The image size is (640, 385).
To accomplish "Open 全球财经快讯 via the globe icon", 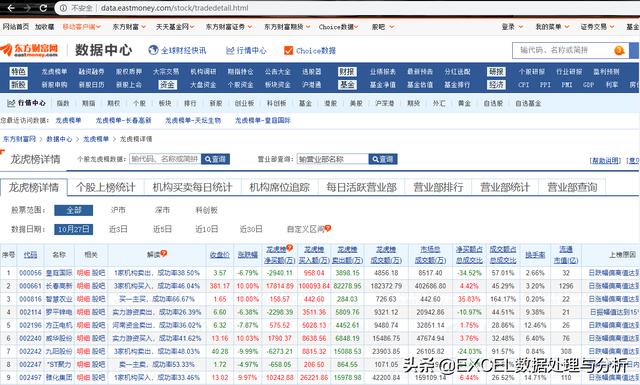I will pos(153,50).
